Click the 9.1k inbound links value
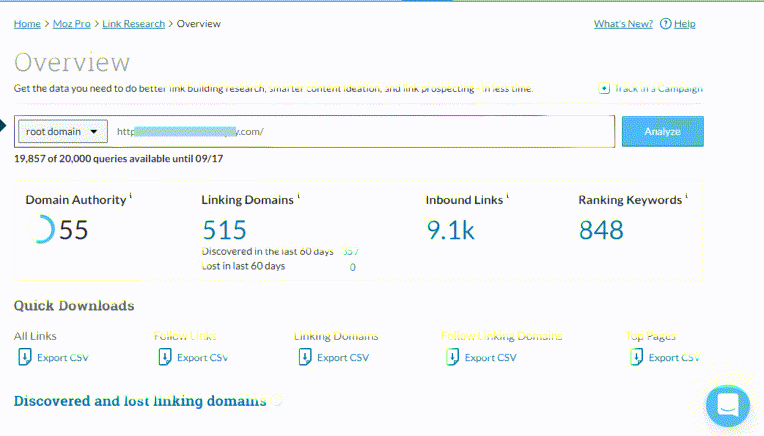Image resolution: width=764 pixels, height=436 pixels. [451, 230]
